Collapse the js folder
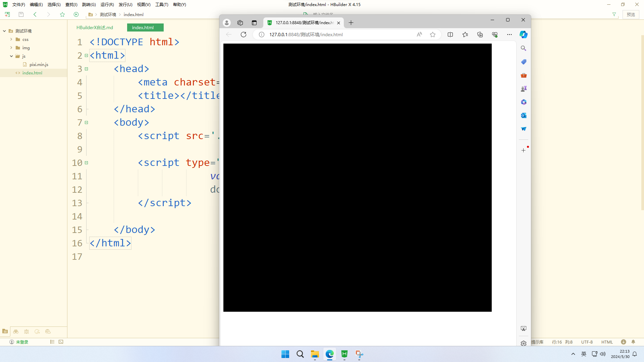644x362 pixels. tap(11, 56)
